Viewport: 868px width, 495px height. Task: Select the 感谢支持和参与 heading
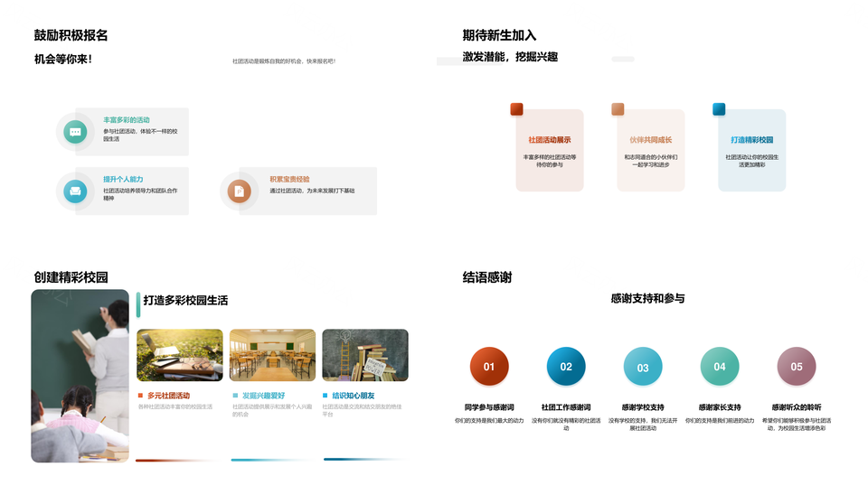tap(647, 298)
